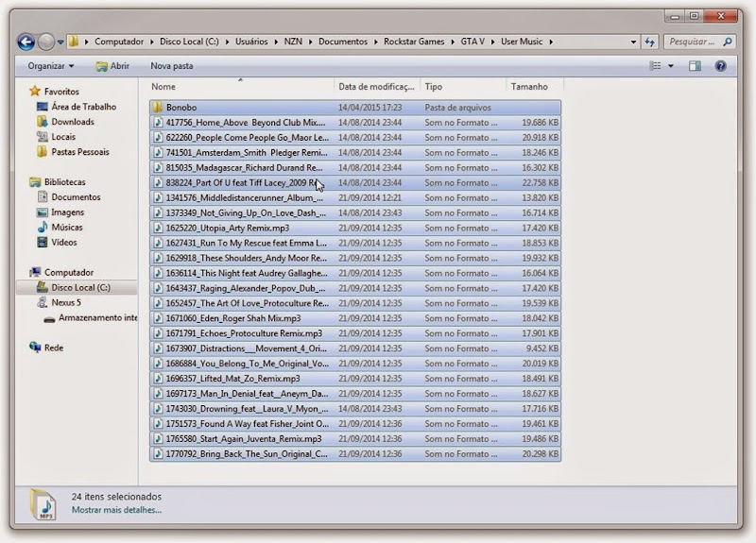
Task: Click icon of 1696357_Lifted_Mat_Zo_Remix.mp3
Action: click(158, 379)
